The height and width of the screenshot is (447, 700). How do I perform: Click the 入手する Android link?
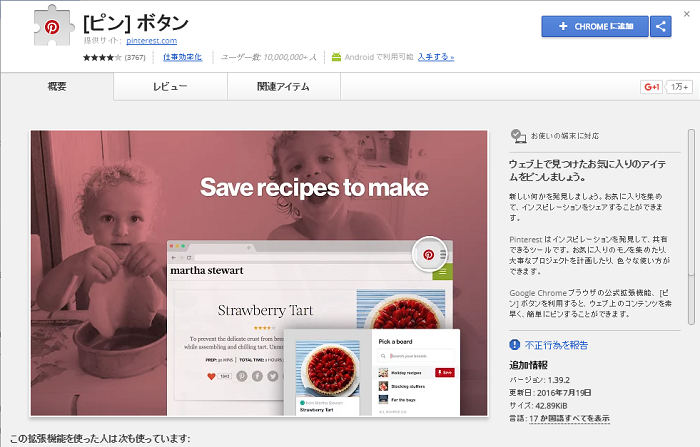click(x=436, y=57)
